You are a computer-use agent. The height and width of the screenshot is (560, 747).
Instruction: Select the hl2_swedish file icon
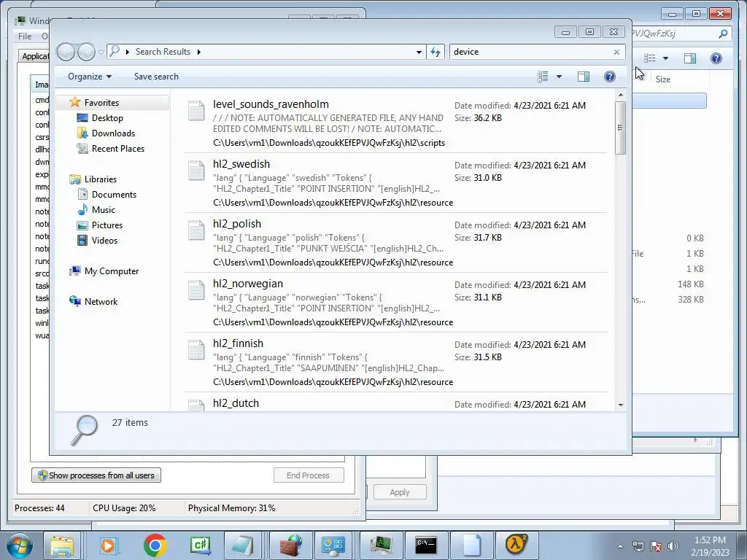[196, 171]
